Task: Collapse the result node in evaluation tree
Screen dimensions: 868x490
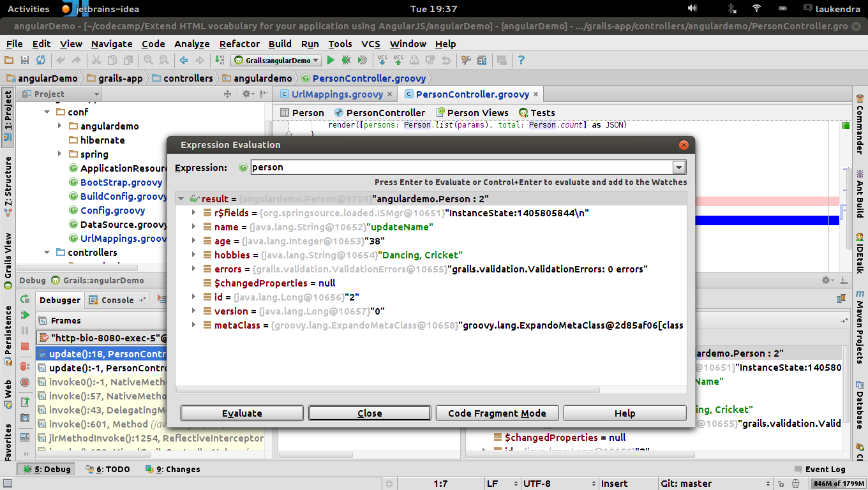Action: 181,199
